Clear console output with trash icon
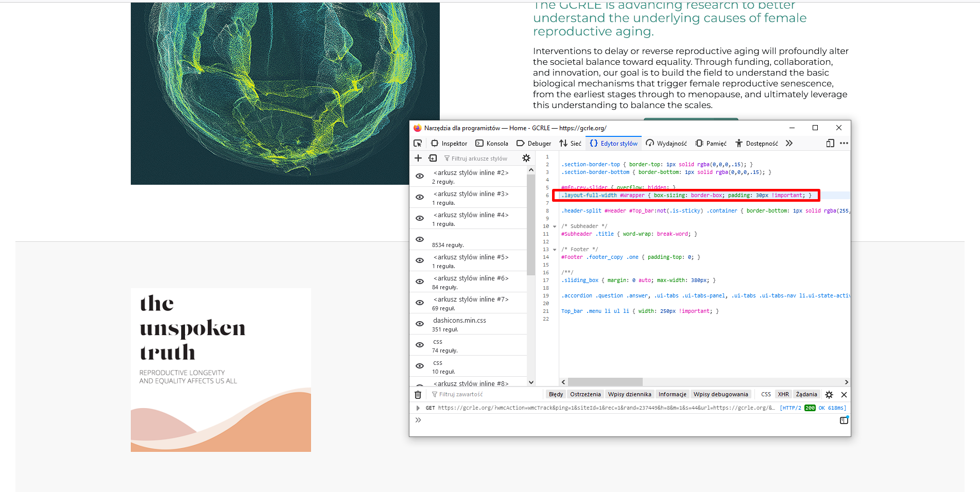980x492 pixels. pos(418,395)
